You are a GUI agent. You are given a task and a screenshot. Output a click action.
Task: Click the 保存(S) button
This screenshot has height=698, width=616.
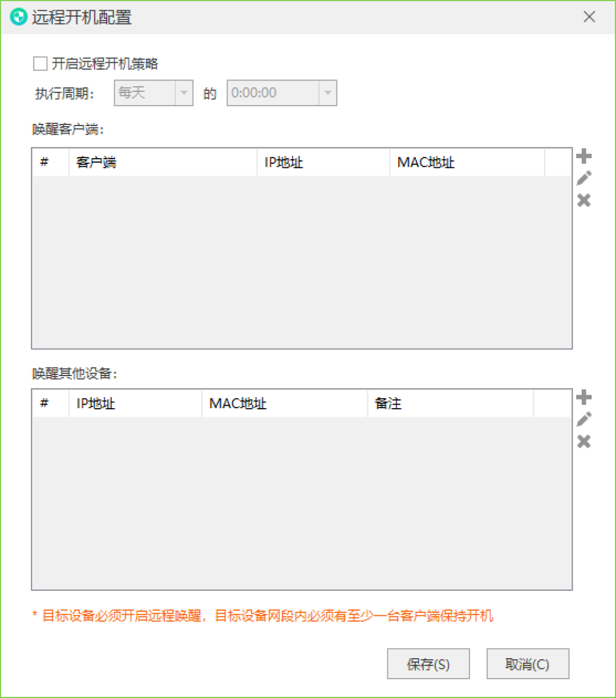click(x=428, y=664)
